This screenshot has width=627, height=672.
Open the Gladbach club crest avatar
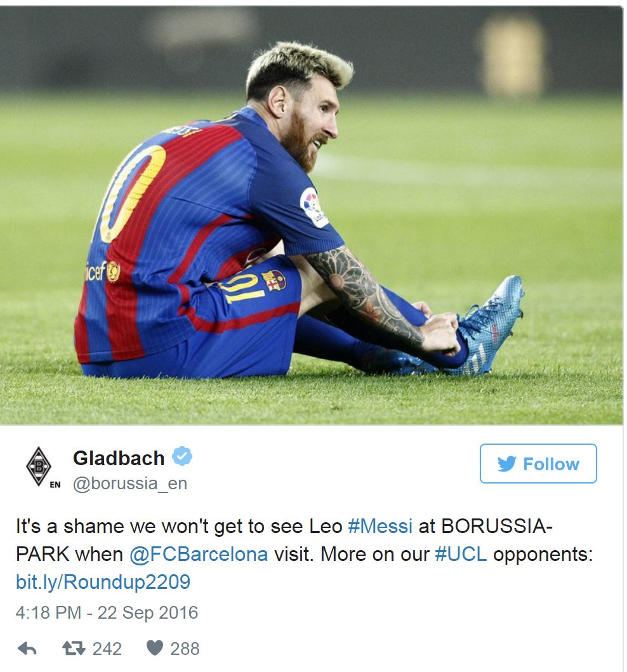[39, 464]
